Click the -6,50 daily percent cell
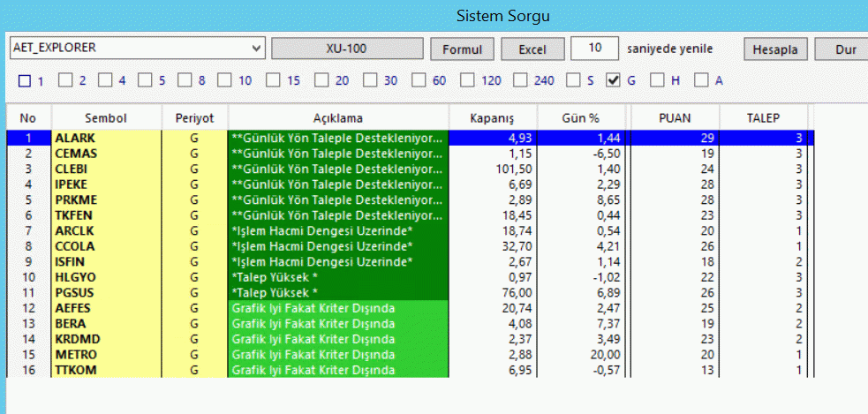Screen dimensions: 868x414 coord(581,154)
